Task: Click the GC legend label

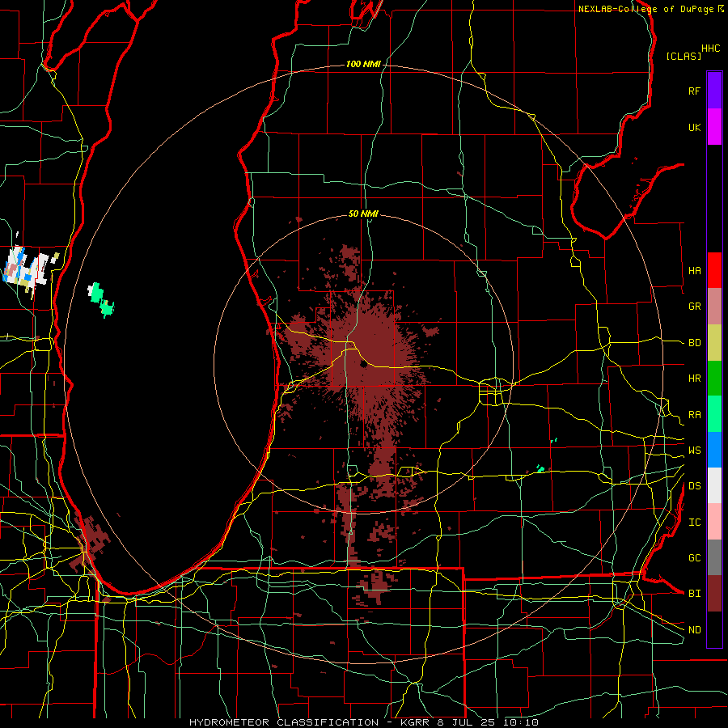Action: click(695, 557)
